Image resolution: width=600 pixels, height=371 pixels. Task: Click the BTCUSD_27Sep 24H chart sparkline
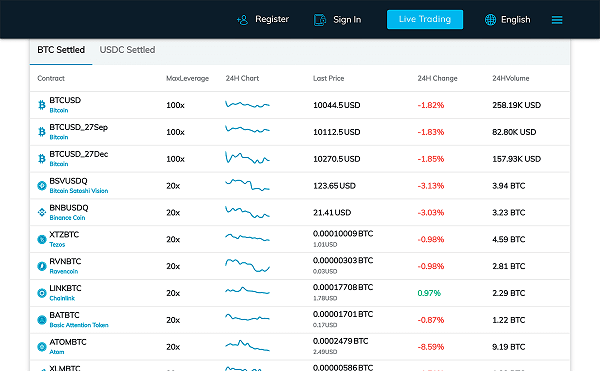coord(247,130)
